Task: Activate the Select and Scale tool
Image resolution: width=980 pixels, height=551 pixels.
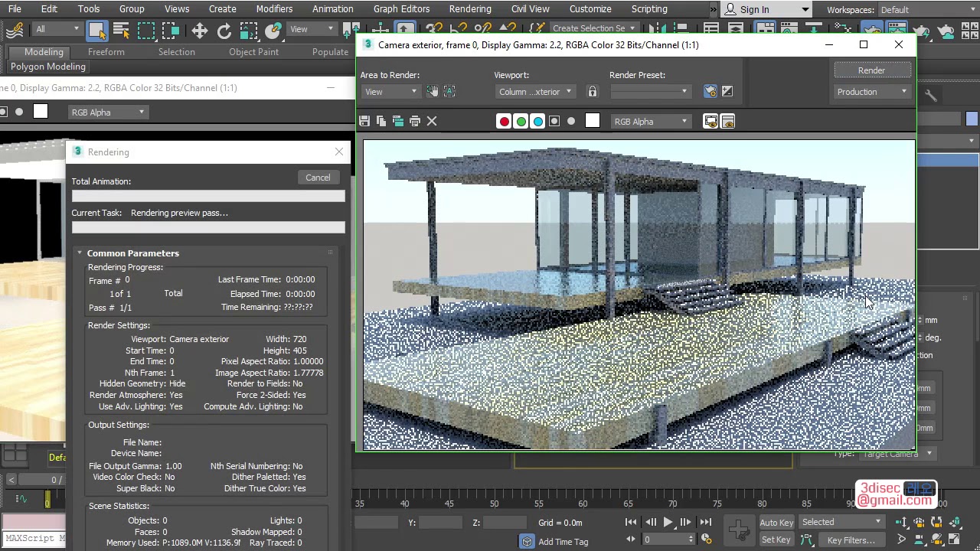Action: (x=248, y=31)
